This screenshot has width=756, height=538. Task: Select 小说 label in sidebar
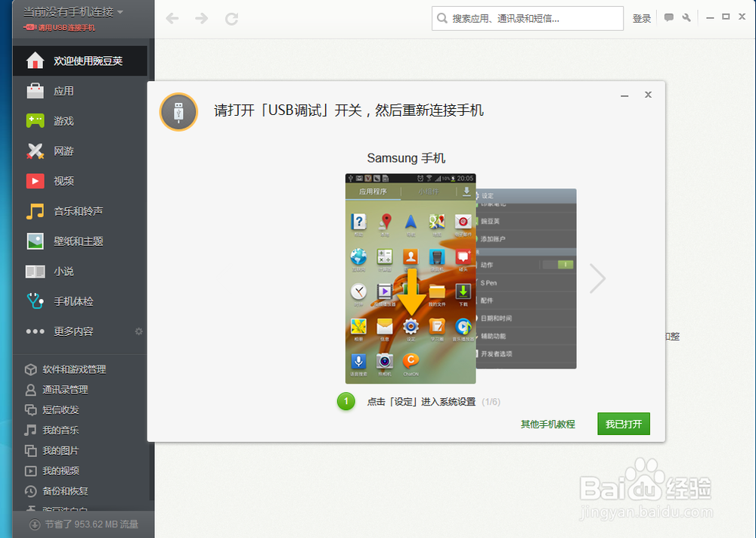point(64,271)
